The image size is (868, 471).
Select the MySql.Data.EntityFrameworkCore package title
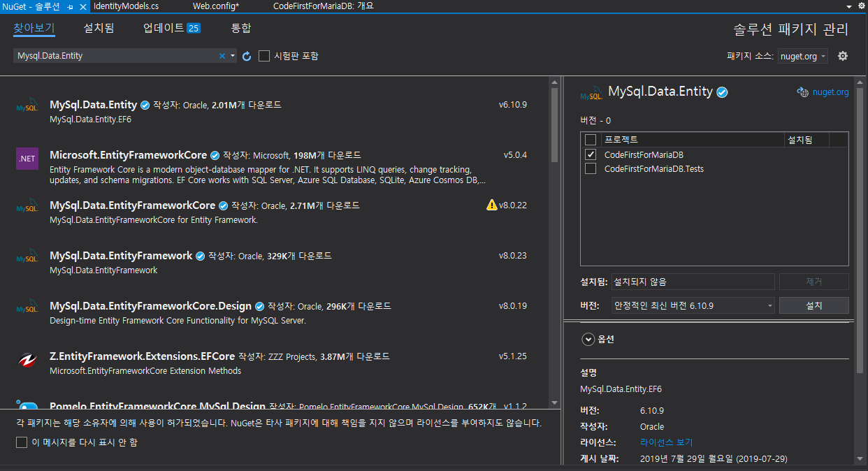coord(133,205)
